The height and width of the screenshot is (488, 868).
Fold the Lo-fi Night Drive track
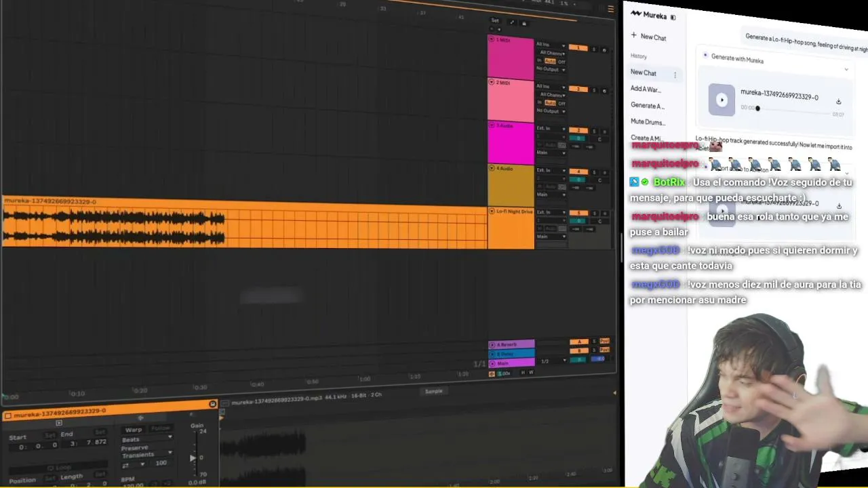(492, 211)
